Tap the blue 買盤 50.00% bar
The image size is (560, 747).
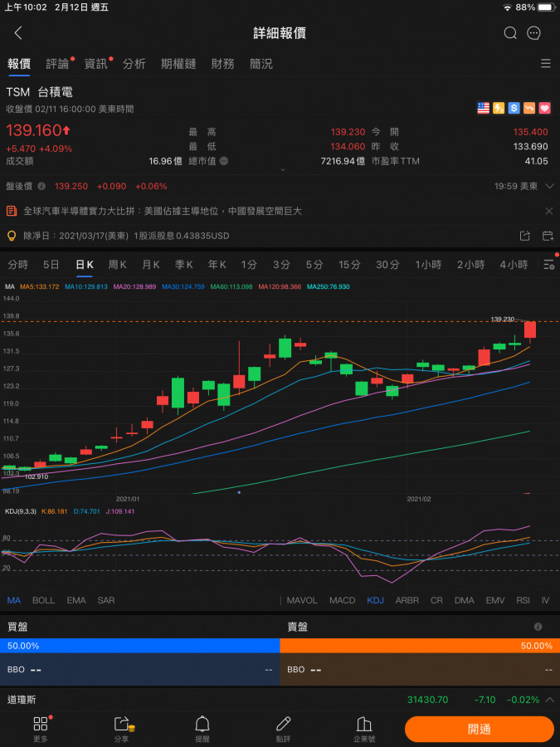[x=140, y=646]
